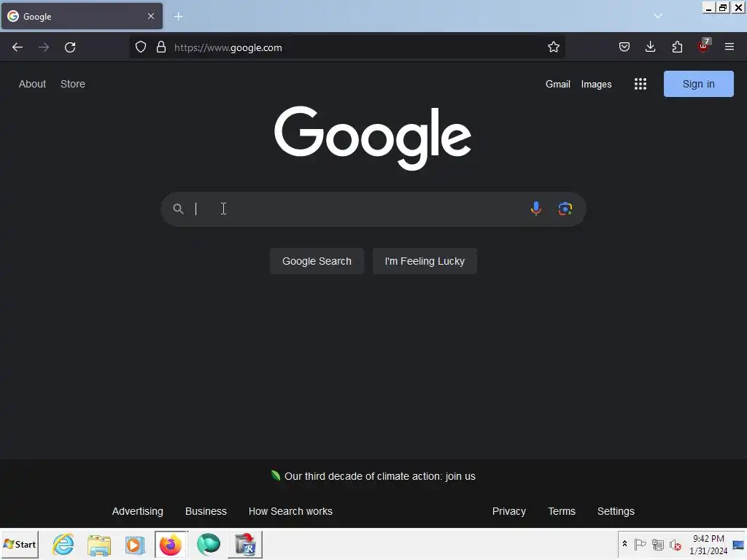Go to Google Images
747x560 pixels.
click(596, 85)
